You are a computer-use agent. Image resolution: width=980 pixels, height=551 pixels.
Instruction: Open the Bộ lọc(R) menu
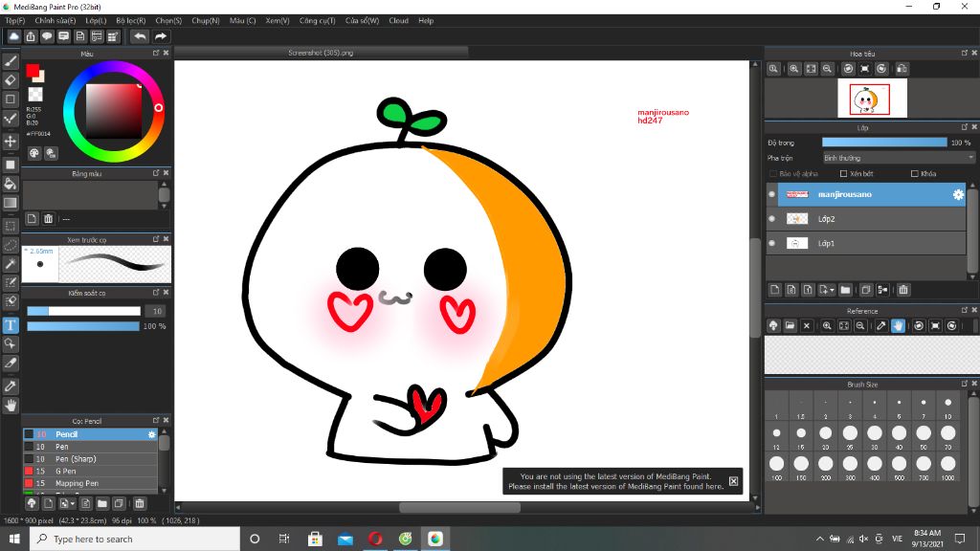[130, 21]
